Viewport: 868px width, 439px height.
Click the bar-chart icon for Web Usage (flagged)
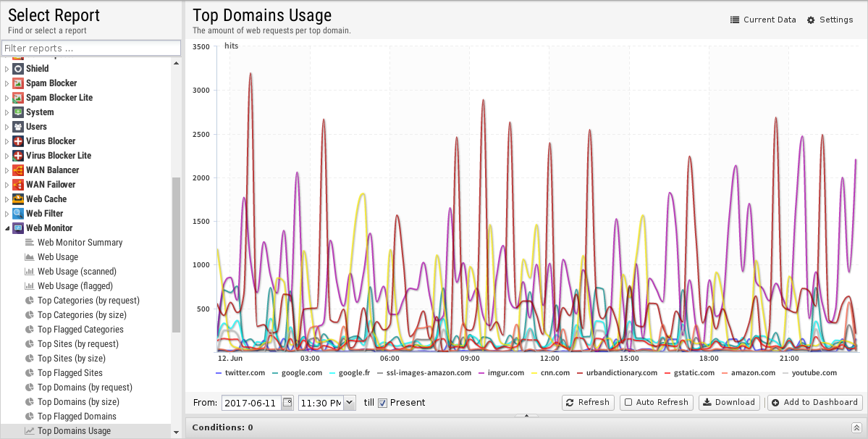click(30, 285)
